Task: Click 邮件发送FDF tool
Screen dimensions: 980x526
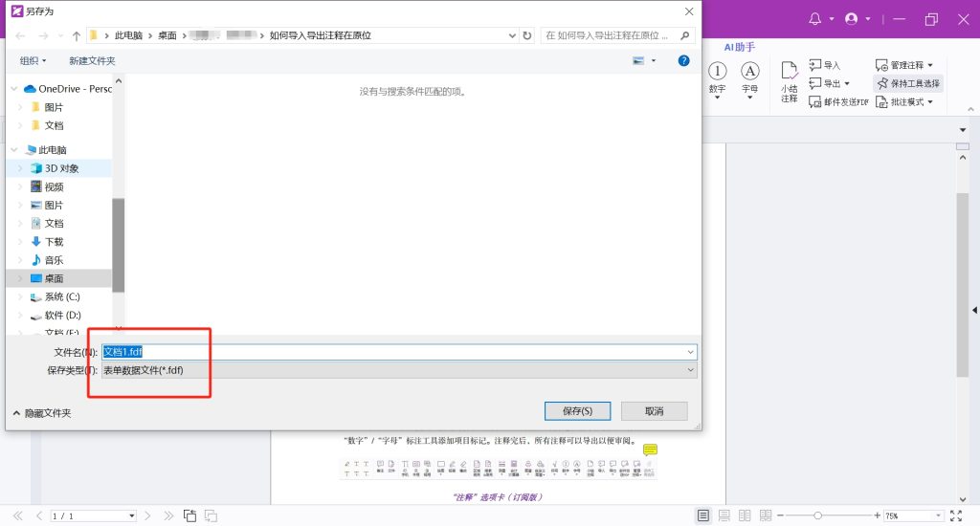Action: (838, 101)
